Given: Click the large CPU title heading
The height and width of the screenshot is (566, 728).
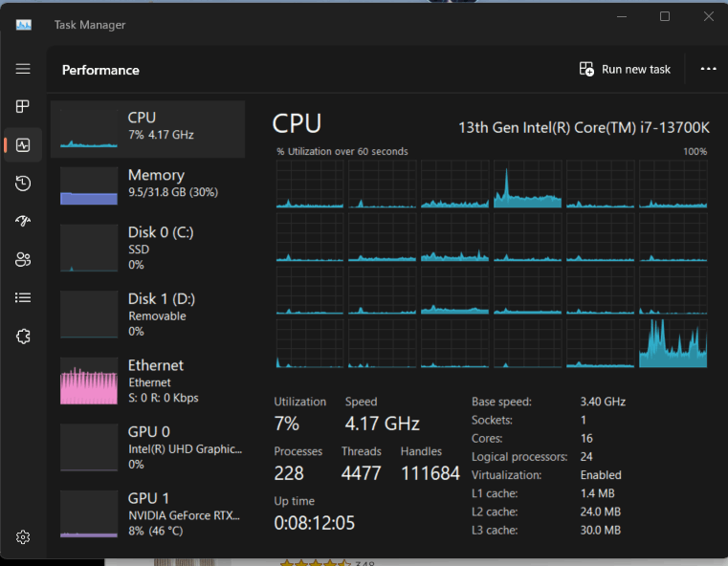Looking at the screenshot, I should click(x=297, y=123).
